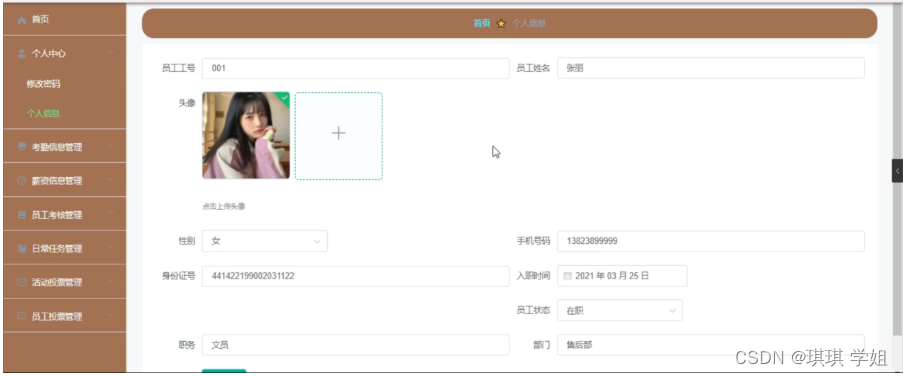Open 员工考核管理 menu label
Screen dimensions: 903x376
[x=56, y=215]
